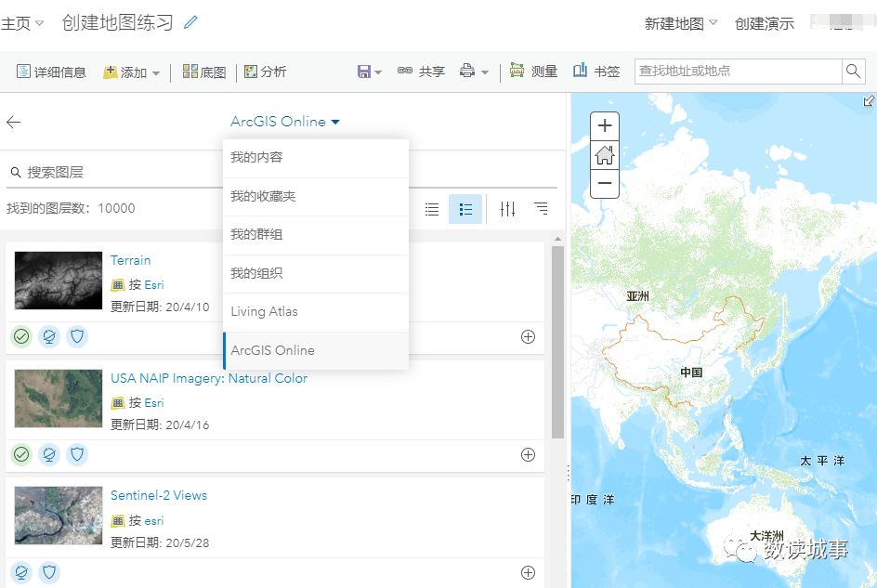Open USA NAIP Imagery: Natural Color link
877x588 pixels.
click(209, 379)
